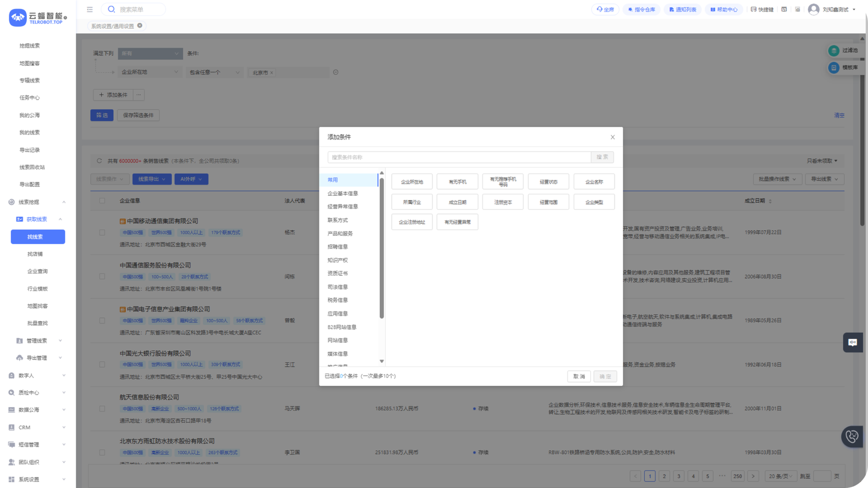Open the 线索导出 dropdown
868x488 pixels.
[x=152, y=179]
